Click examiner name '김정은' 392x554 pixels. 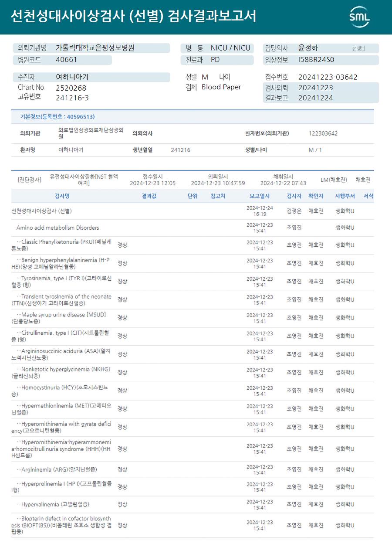click(x=294, y=211)
